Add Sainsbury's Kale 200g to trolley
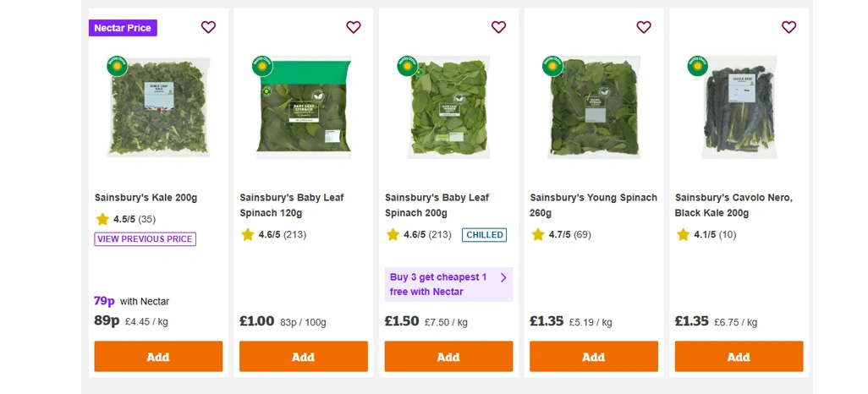Viewport: 868px width, 394px height. (x=158, y=356)
